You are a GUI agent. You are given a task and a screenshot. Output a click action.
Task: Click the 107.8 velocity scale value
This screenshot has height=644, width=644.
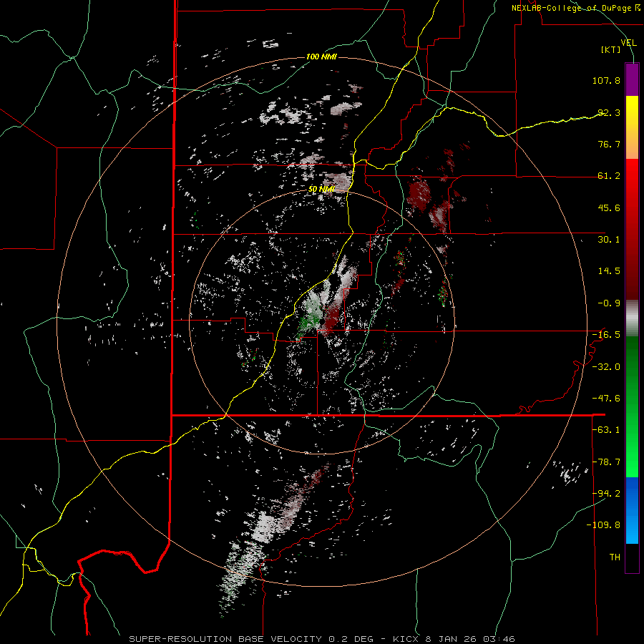pos(606,80)
